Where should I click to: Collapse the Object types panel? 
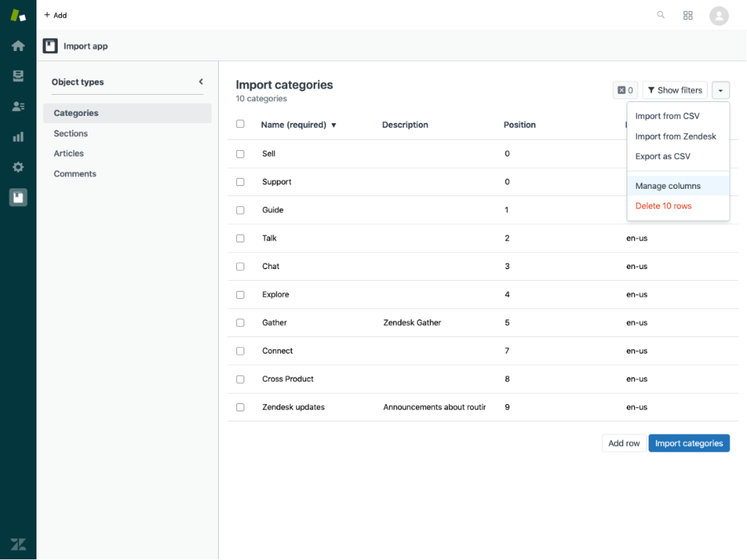(201, 82)
